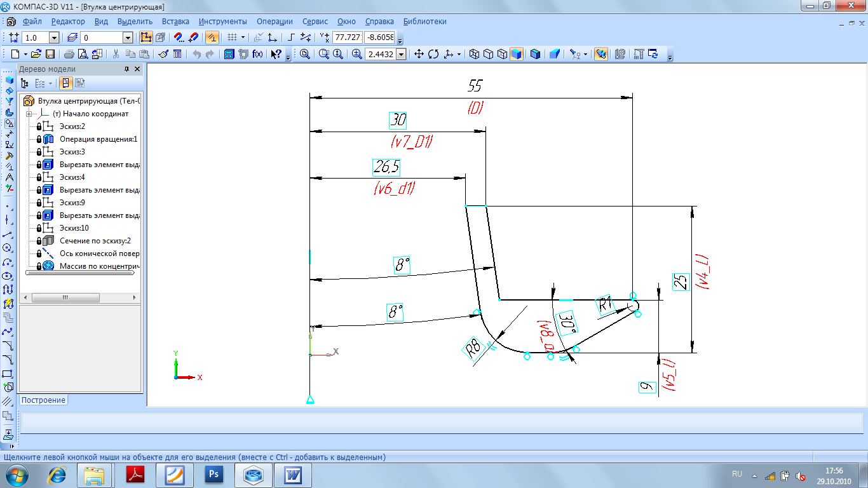Open the line scale 1.0 dropdown
Screen dimensions: 868x488
coord(54,38)
